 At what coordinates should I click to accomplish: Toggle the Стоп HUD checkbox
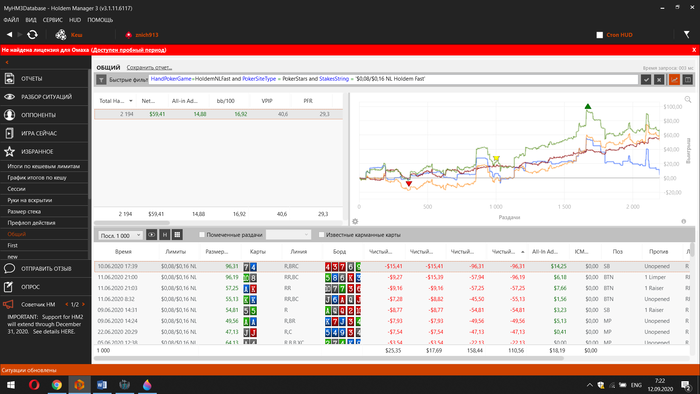pyautogui.click(x=600, y=35)
